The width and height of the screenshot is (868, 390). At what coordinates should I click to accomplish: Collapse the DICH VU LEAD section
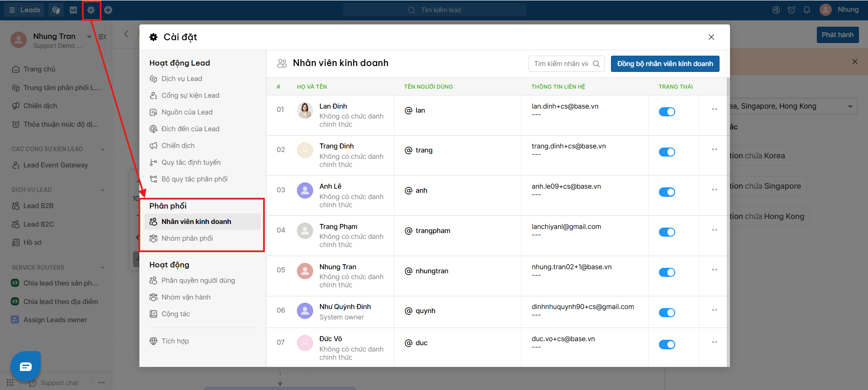coord(103,190)
